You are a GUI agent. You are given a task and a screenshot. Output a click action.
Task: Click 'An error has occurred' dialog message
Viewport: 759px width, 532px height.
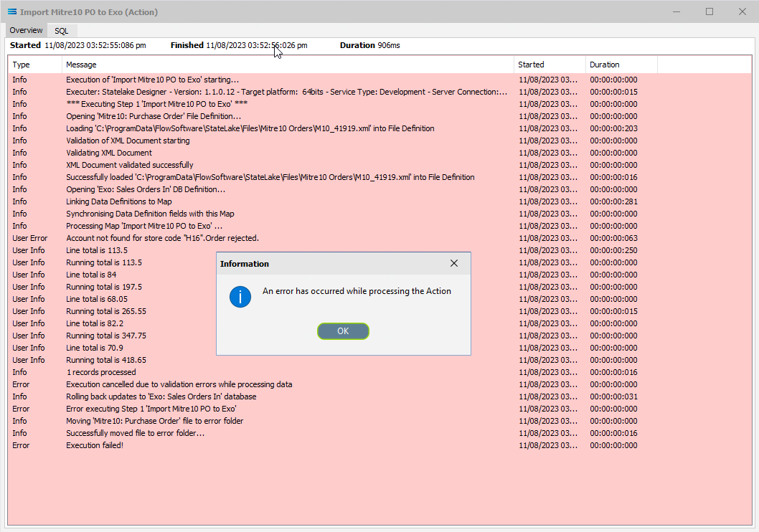[357, 291]
